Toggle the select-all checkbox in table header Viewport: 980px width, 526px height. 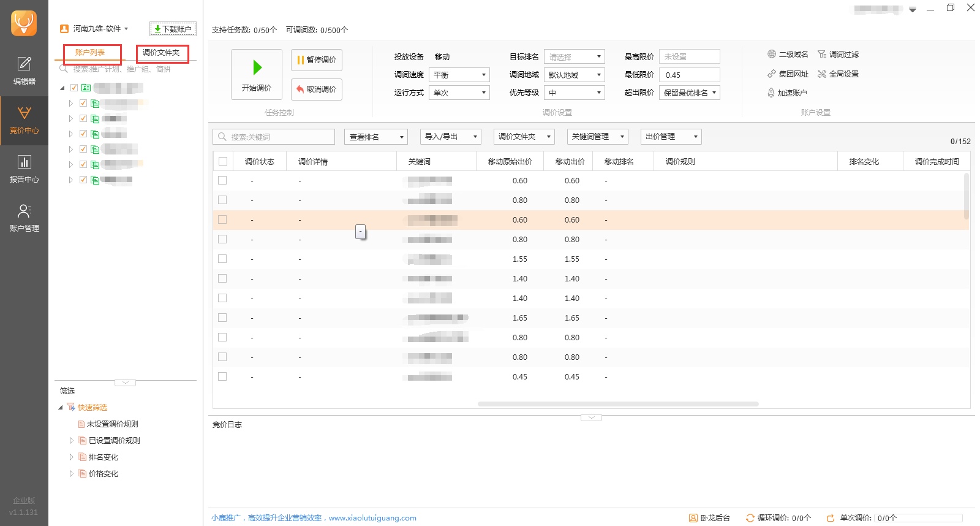(223, 161)
